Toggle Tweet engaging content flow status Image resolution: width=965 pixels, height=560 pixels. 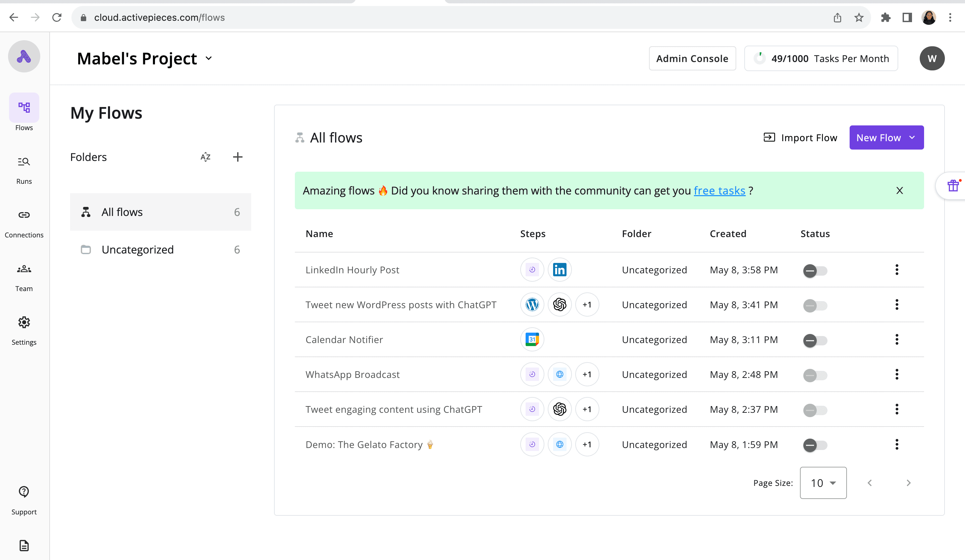pos(815,410)
